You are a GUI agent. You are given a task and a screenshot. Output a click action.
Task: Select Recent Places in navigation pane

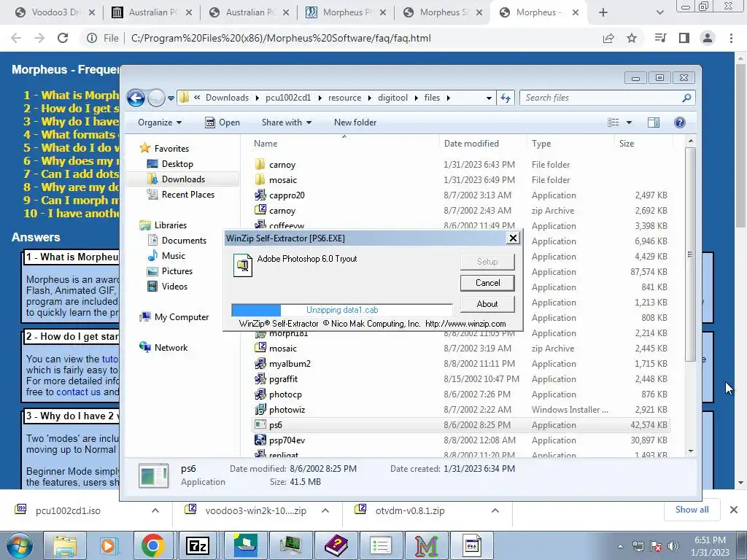point(187,195)
